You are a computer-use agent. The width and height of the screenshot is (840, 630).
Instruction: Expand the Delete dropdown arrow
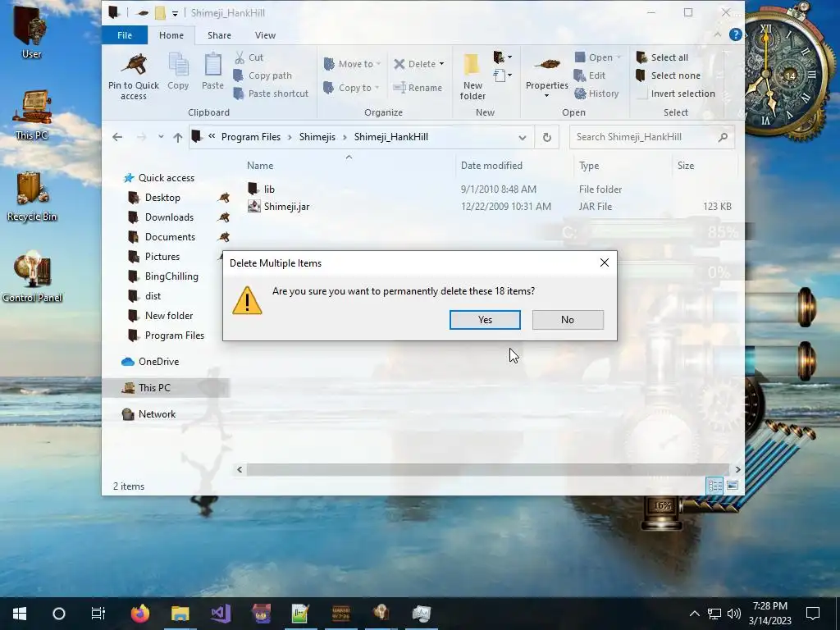441,64
